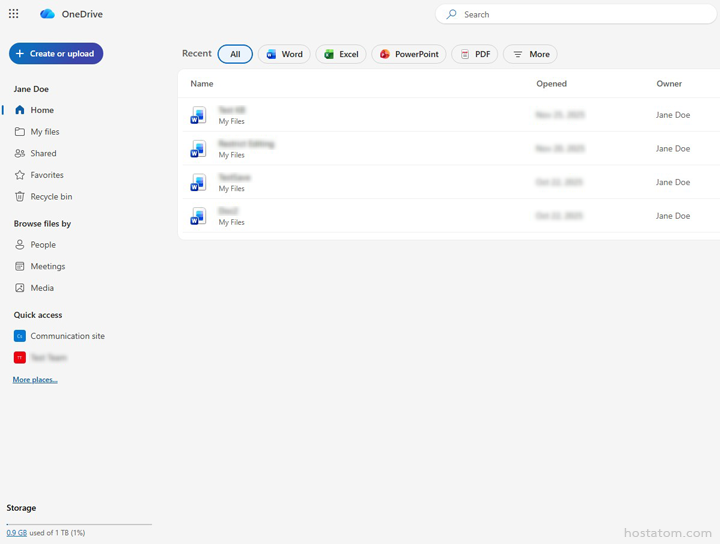
Task: Focus the Search input field
Action: tap(576, 14)
